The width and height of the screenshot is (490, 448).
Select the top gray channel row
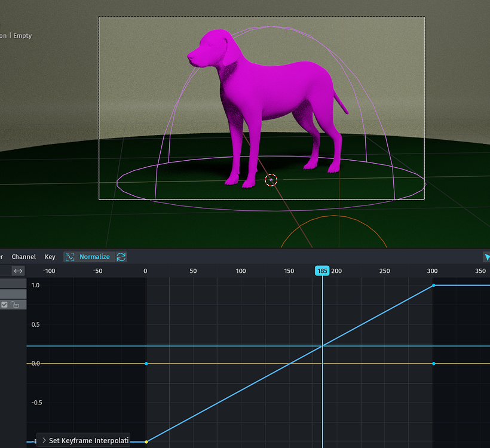(13, 284)
